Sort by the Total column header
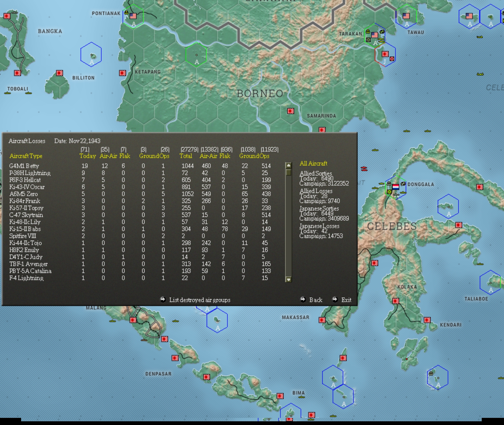The height and width of the screenshot is (425, 504). (x=186, y=156)
